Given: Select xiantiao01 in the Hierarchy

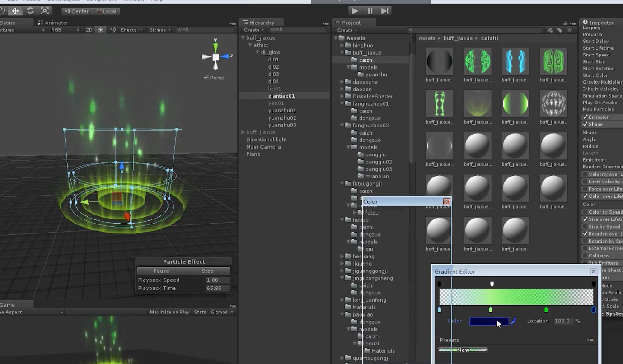Looking at the screenshot, I should pos(281,96).
